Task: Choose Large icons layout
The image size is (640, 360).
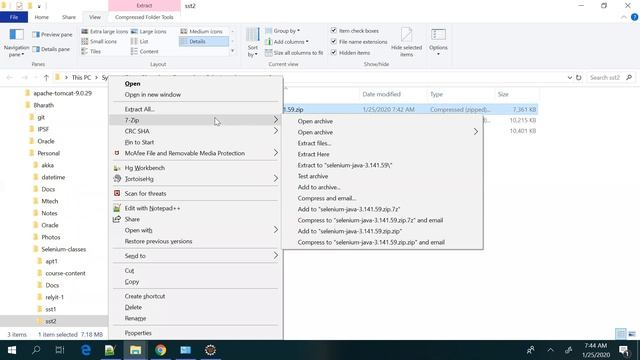Action: [149, 31]
